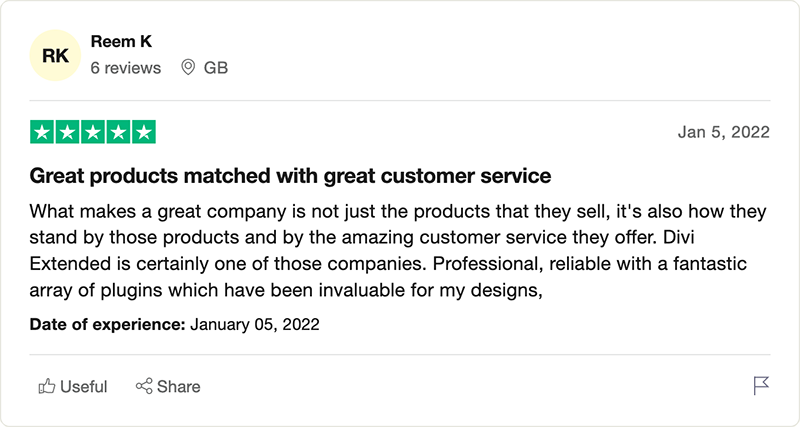
Task: Click the RK avatar circle
Action: click(x=55, y=55)
